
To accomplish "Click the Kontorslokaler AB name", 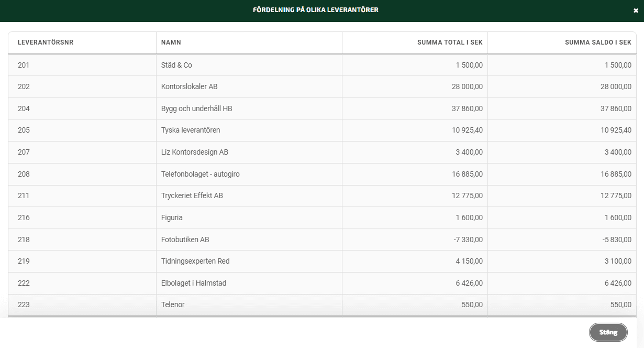I will point(189,87).
